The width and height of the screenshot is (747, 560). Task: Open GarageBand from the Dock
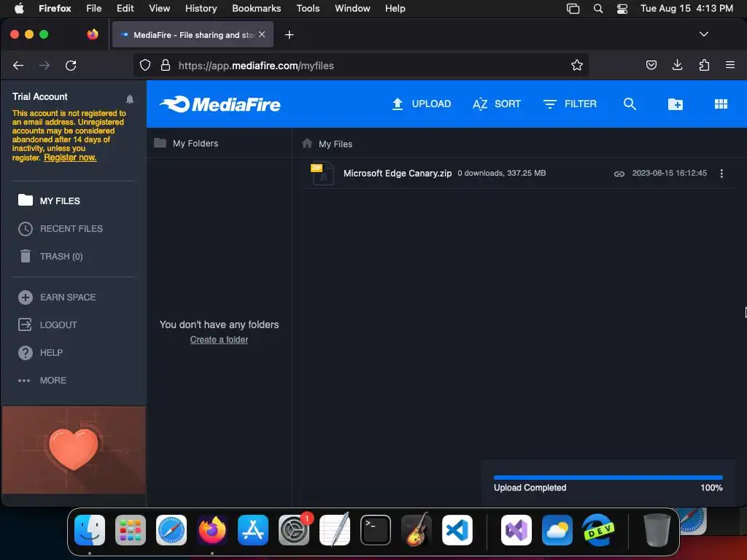pos(417,529)
